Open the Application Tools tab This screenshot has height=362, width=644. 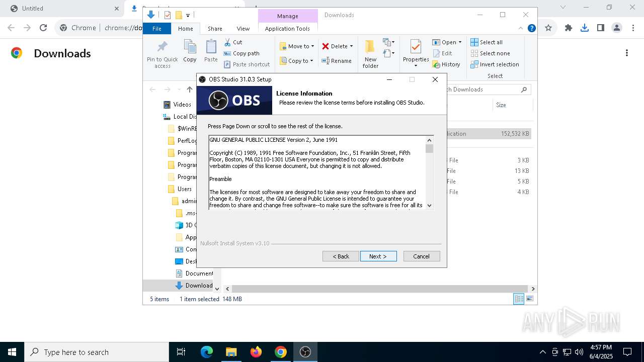tap(287, 29)
